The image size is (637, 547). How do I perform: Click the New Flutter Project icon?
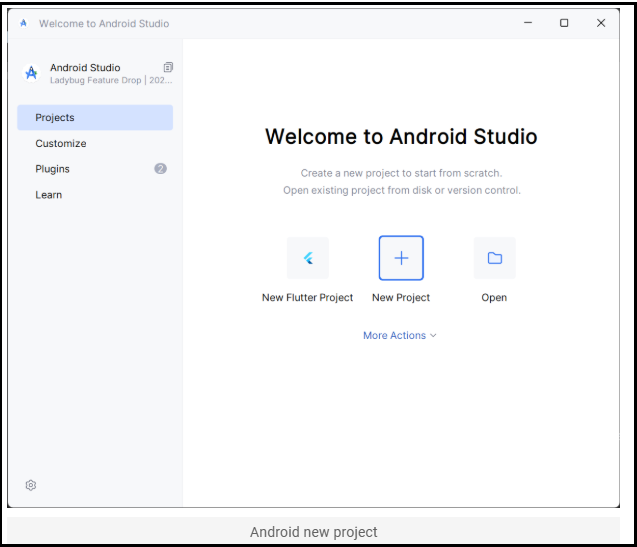click(308, 258)
